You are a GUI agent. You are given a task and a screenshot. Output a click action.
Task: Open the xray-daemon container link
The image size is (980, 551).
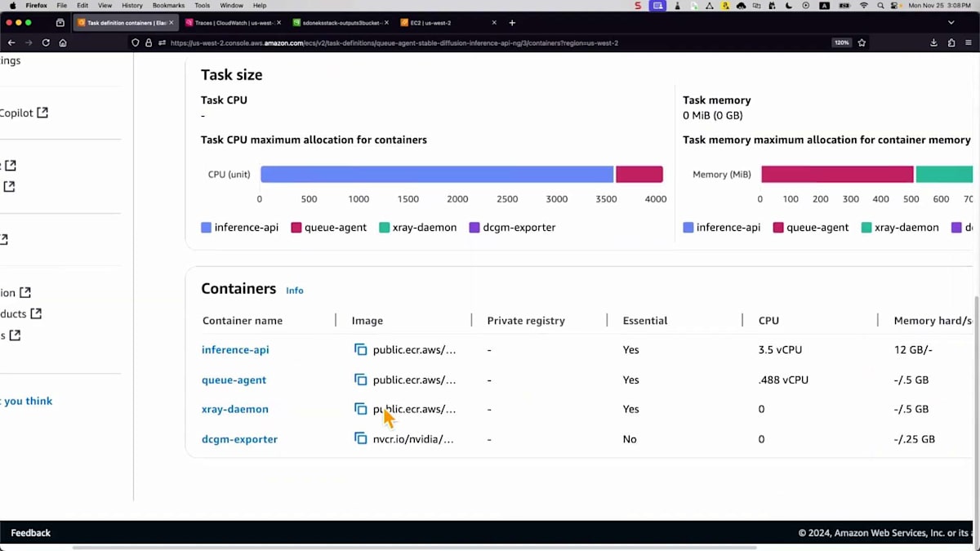click(234, 409)
